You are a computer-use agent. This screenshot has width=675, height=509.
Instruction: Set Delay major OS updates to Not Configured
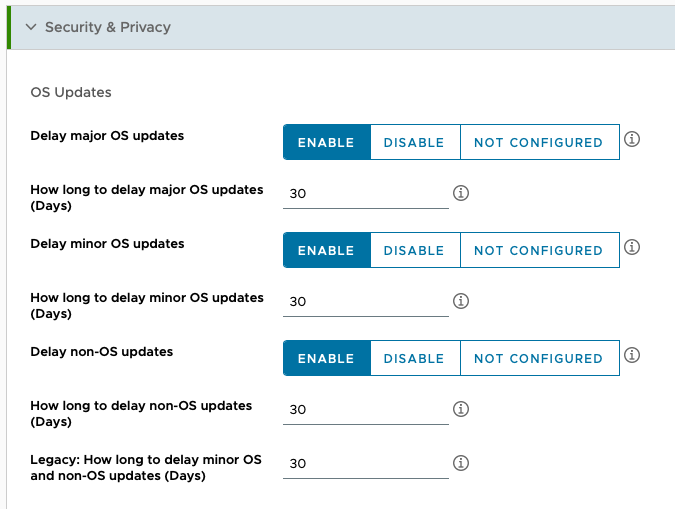tap(538, 142)
